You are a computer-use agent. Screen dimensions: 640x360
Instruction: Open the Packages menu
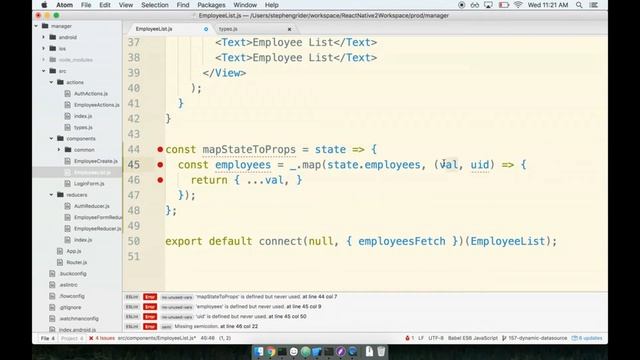211,5
